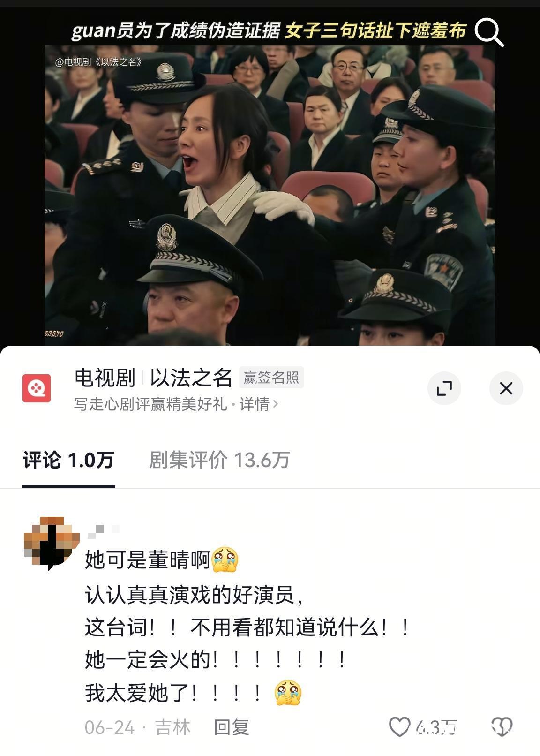Screen dimensions: 540x756
Task: Tap the search magnifier icon
Action: (x=488, y=31)
